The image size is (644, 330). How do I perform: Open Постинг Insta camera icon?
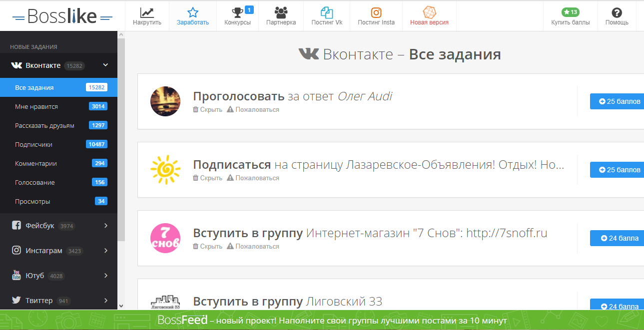(x=376, y=12)
